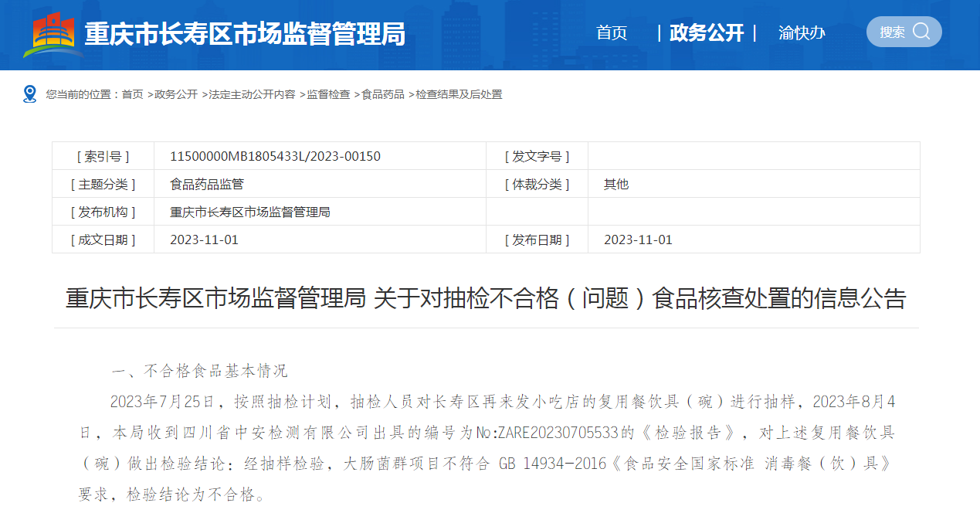The width and height of the screenshot is (980, 513).
Task: Open the 首页 navigation menu item
Action: tap(612, 32)
